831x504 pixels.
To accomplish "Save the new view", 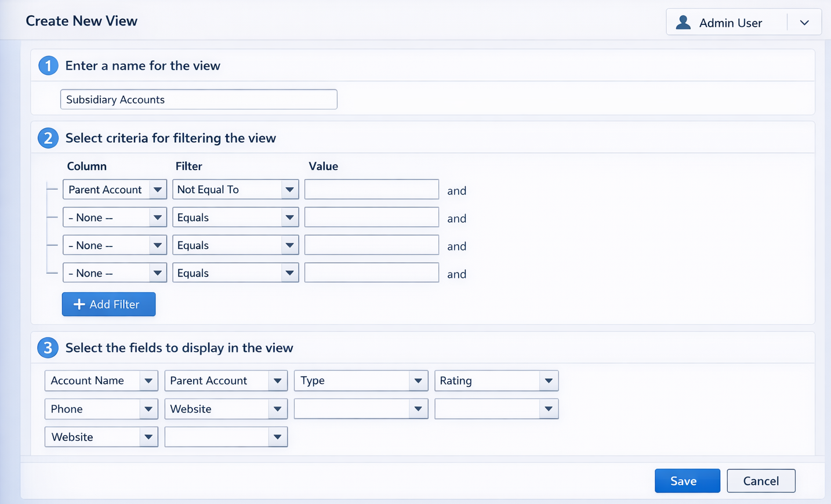I will (x=687, y=481).
